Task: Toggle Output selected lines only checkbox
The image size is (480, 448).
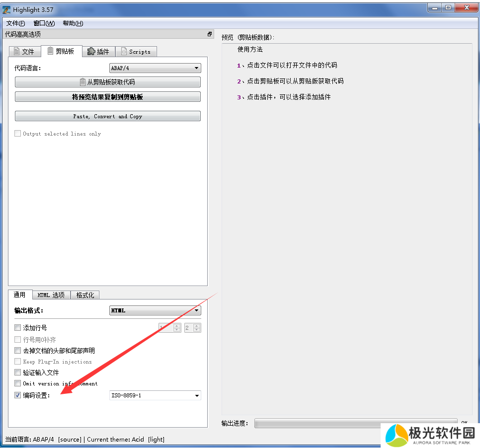Action: tap(18, 134)
